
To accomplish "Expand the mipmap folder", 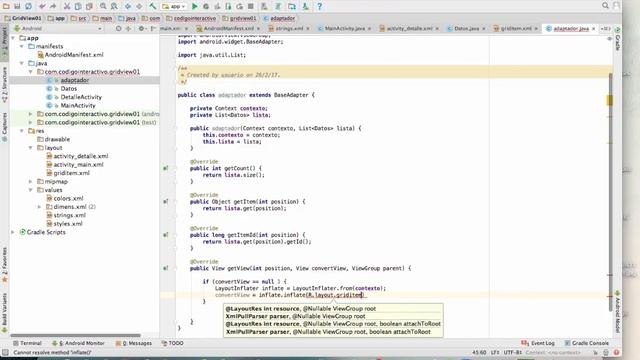I will [31, 182].
